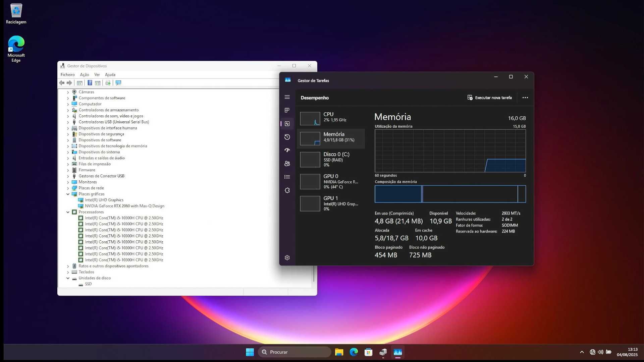Click memory composition bar in Task Manager

coord(450,194)
